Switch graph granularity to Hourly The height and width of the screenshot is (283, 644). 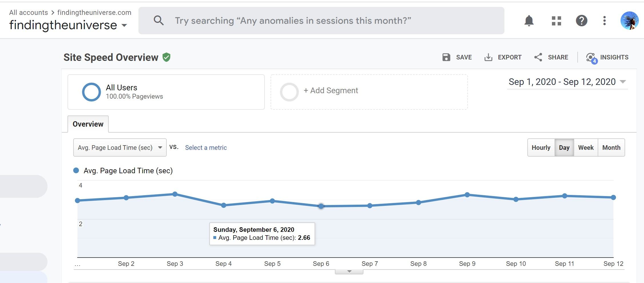pyautogui.click(x=540, y=148)
